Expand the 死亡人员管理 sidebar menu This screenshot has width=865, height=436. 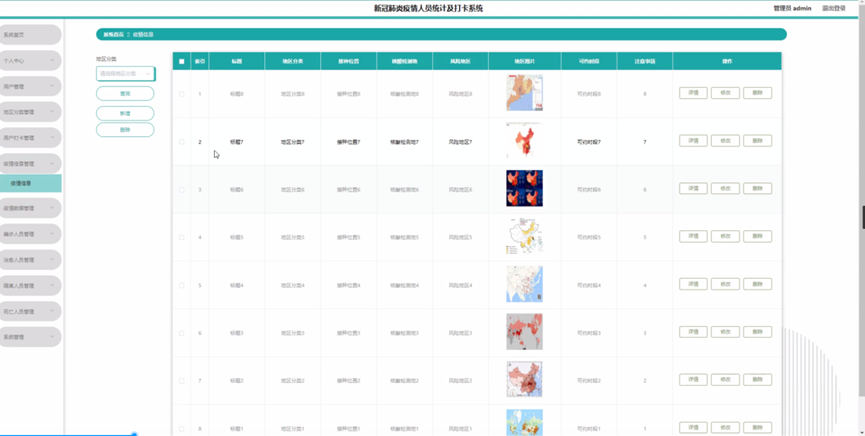30,311
